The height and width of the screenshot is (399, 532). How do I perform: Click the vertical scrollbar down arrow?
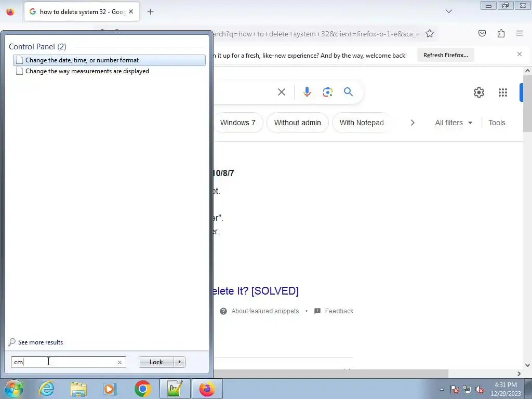click(527, 365)
